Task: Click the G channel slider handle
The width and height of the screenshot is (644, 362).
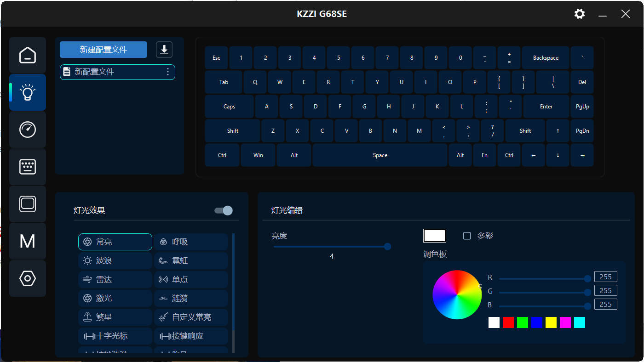Action: tap(587, 292)
